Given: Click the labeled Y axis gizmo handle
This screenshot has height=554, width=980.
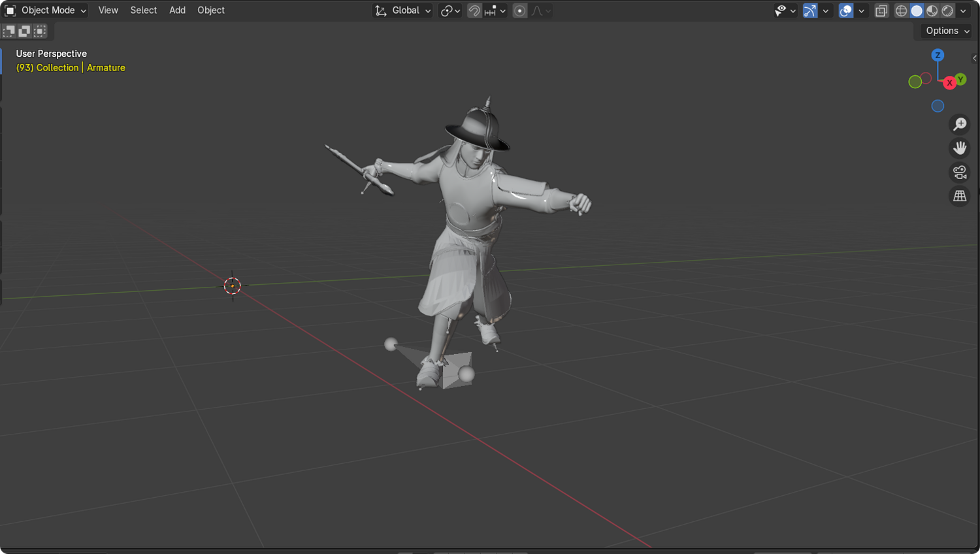Looking at the screenshot, I should click(x=960, y=79).
